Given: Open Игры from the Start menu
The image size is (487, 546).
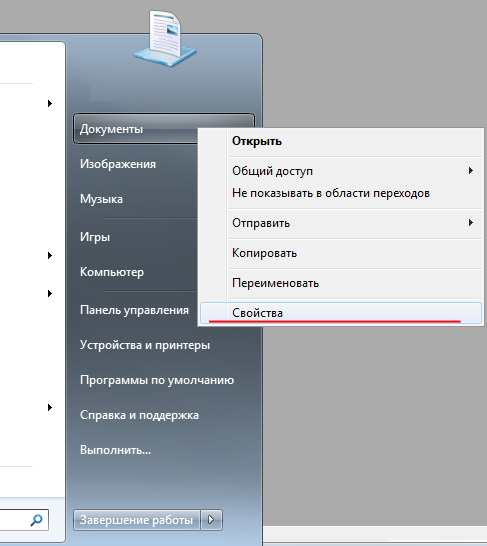Looking at the screenshot, I should point(95,237).
